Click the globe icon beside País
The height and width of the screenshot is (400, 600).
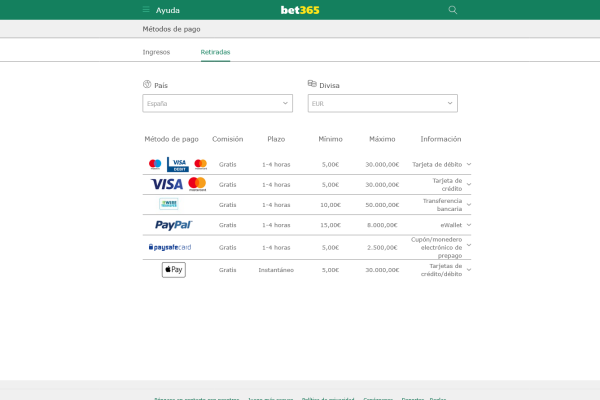click(x=147, y=84)
